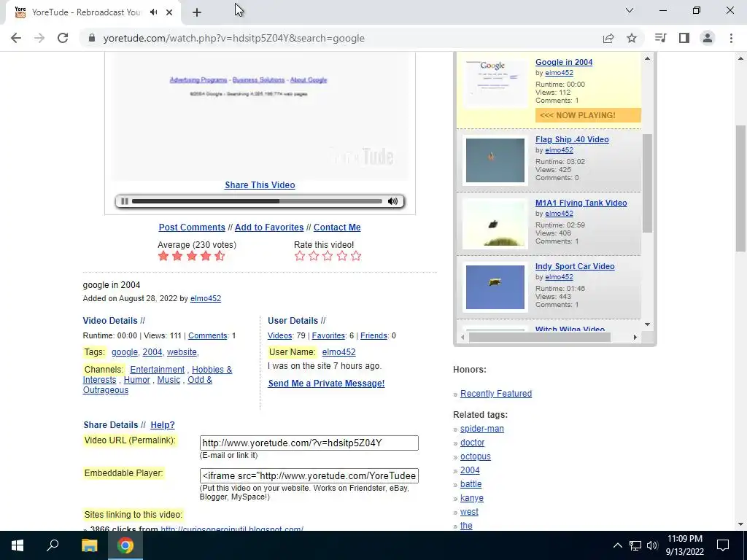
Task: Toggle the browser side panel
Action: pyautogui.click(x=684, y=38)
